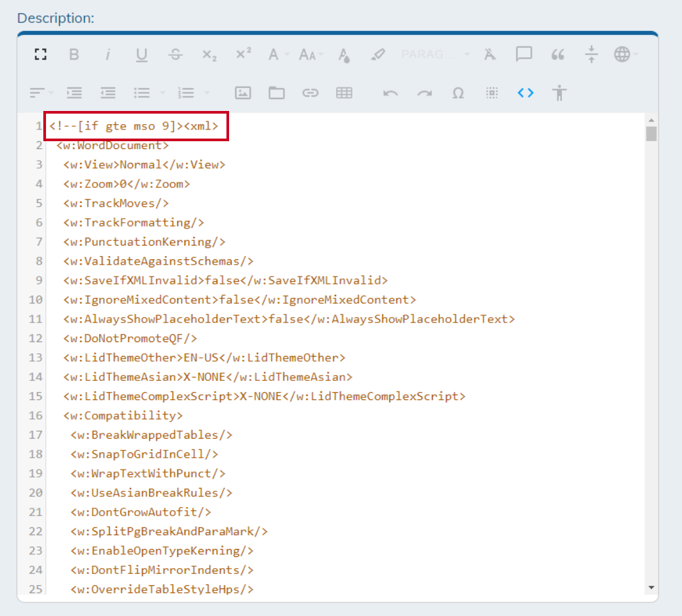This screenshot has width=682, height=616.
Task: Open the file manager folder
Action: (276, 93)
